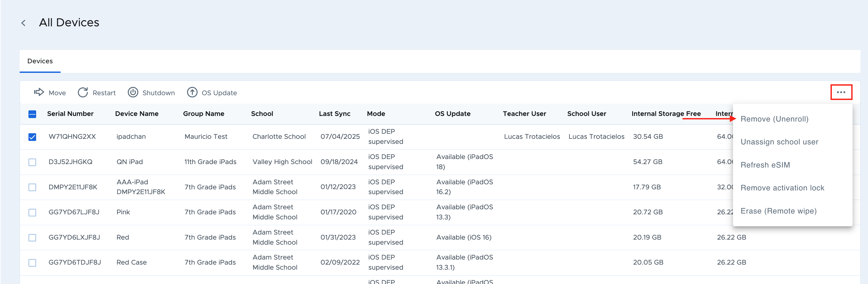The height and width of the screenshot is (284, 868).
Task: Click group name Mauricio Test
Action: (206, 137)
